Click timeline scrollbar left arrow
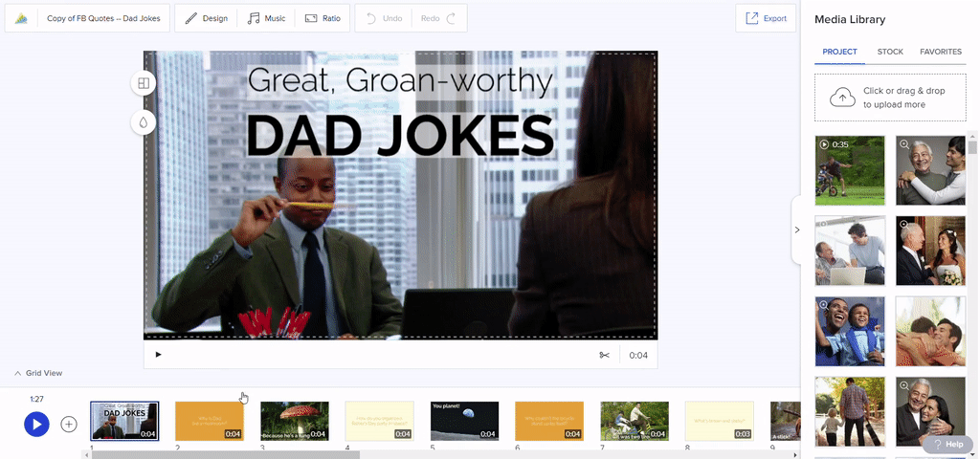The image size is (980, 459). click(85, 454)
